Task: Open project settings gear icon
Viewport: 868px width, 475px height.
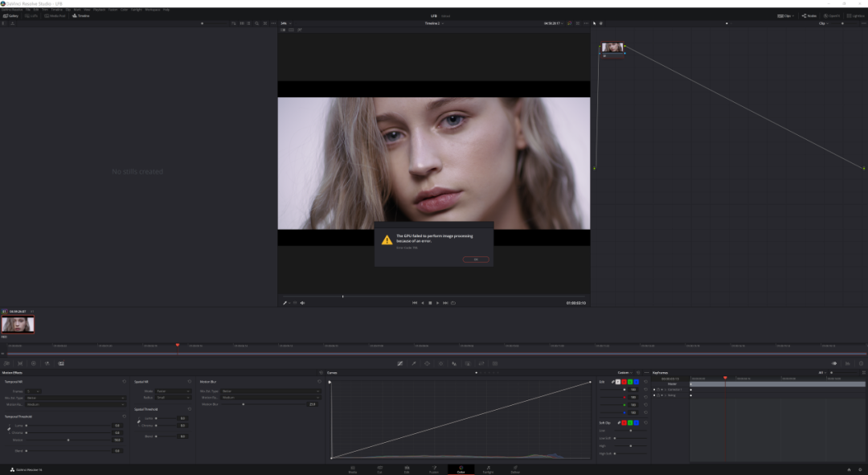Action: coord(860,469)
